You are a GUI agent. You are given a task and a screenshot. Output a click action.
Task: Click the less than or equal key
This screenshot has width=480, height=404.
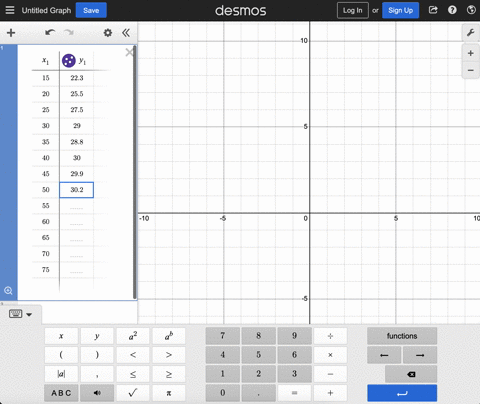point(133,374)
